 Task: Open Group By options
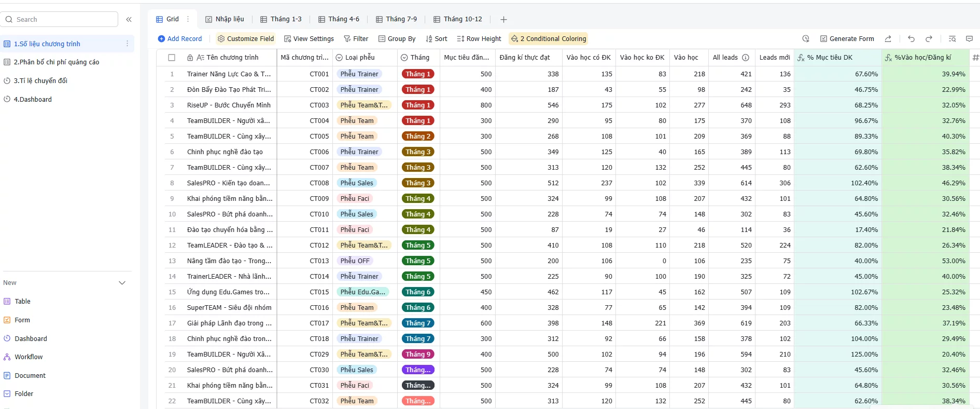[397, 38]
